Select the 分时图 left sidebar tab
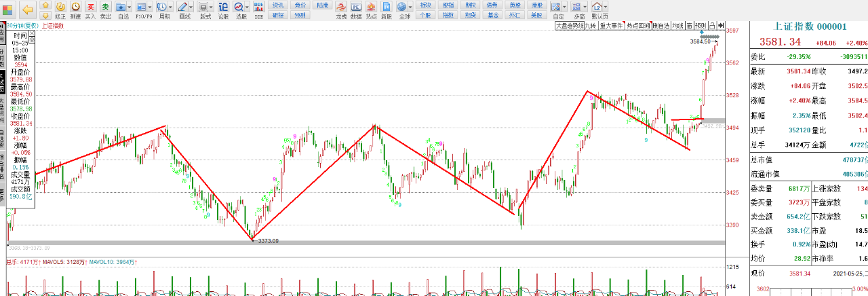The height and width of the screenshot is (296, 868). (2, 56)
